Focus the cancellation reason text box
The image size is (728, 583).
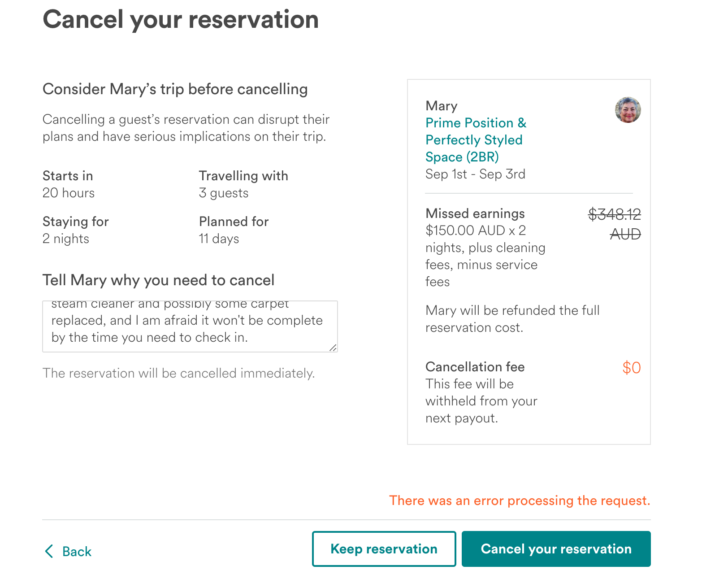(190, 326)
